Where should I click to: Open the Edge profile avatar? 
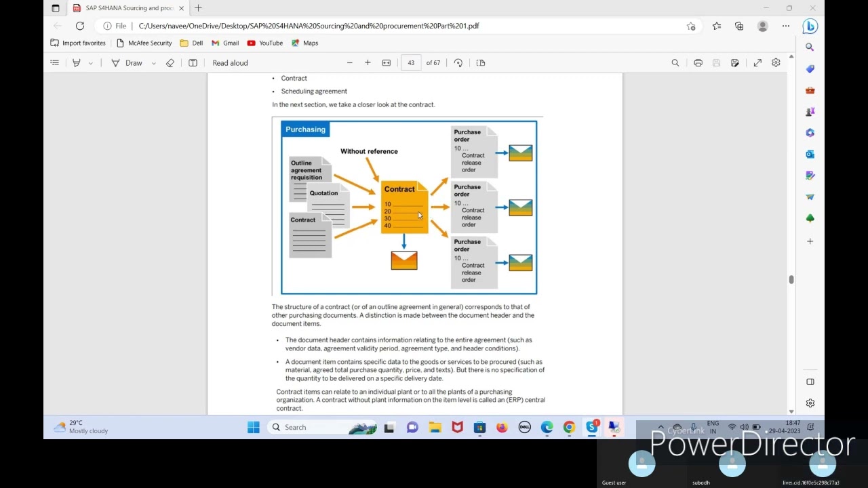(x=763, y=26)
